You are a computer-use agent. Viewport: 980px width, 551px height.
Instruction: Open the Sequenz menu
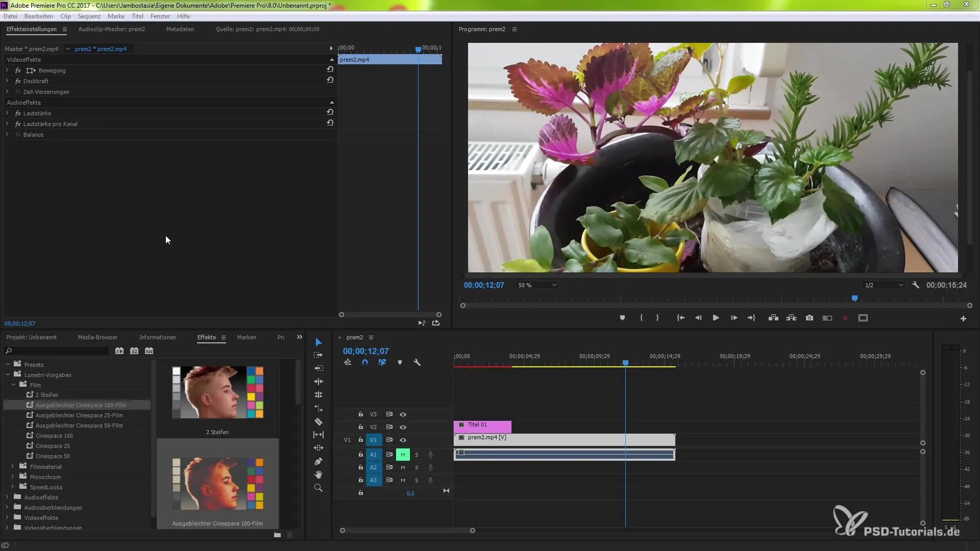89,16
